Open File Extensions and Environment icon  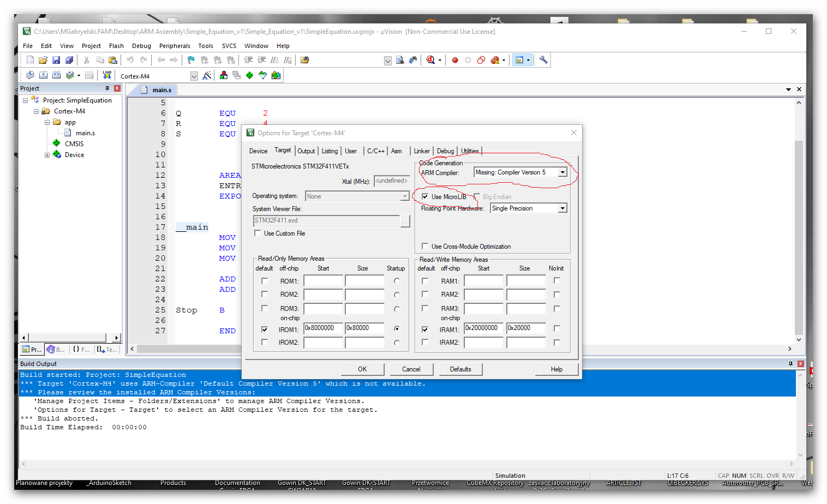[223, 75]
